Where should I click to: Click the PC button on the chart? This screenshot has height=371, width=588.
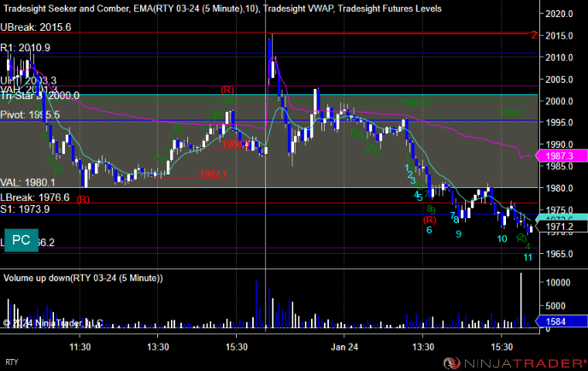pos(21,240)
